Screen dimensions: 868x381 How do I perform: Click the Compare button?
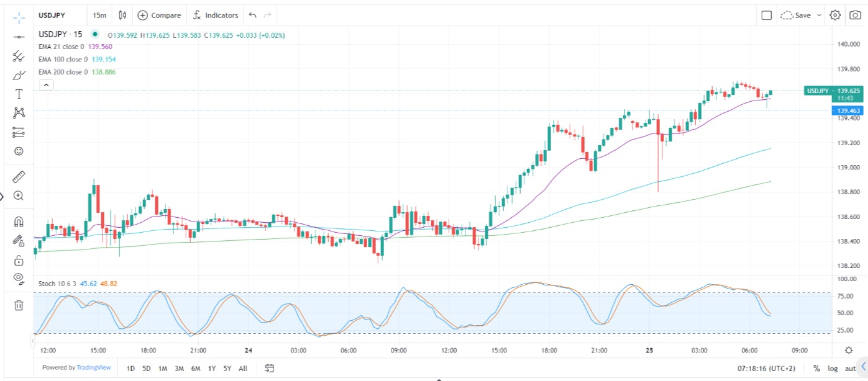pyautogui.click(x=160, y=15)
